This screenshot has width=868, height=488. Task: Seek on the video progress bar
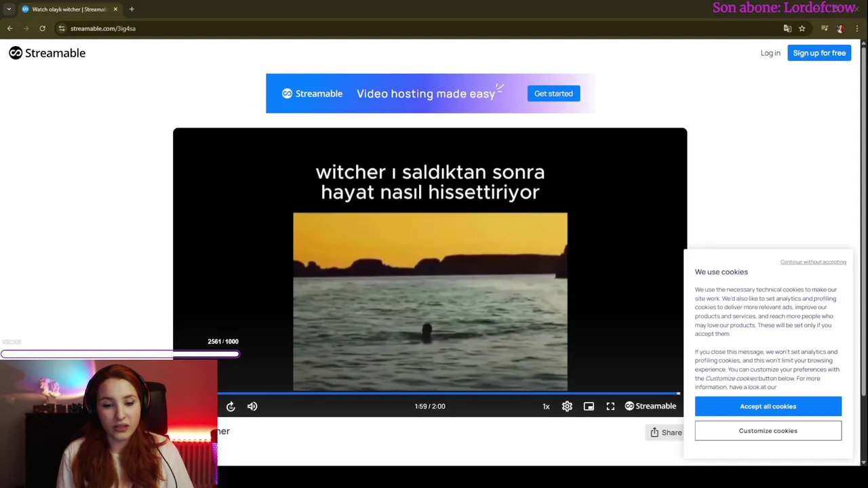[448, 393]
